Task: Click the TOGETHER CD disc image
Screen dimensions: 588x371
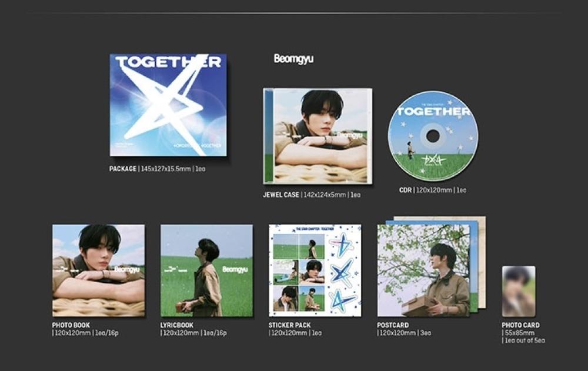Action: [x=433, y=136]
